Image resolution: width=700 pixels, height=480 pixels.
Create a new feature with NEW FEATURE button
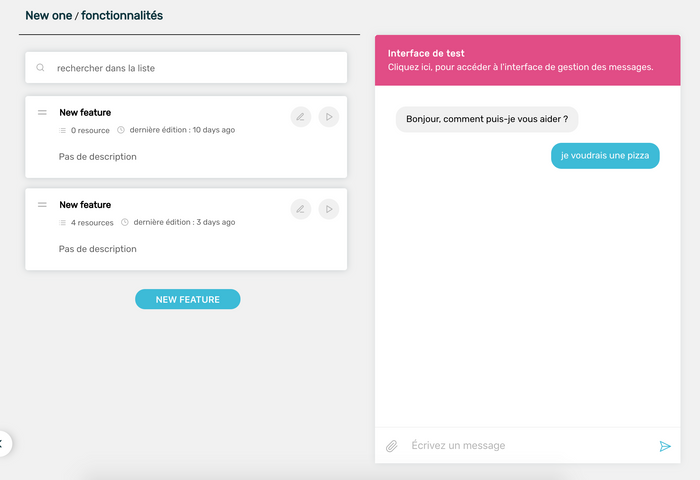pyautogui.click(x=188, y=299)
